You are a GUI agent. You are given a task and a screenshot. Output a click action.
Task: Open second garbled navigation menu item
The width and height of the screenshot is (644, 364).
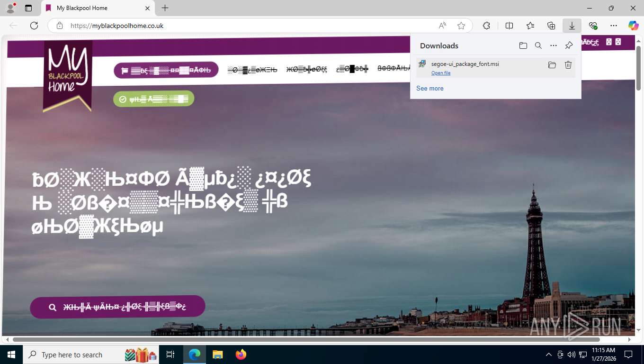tap(306, 70)
